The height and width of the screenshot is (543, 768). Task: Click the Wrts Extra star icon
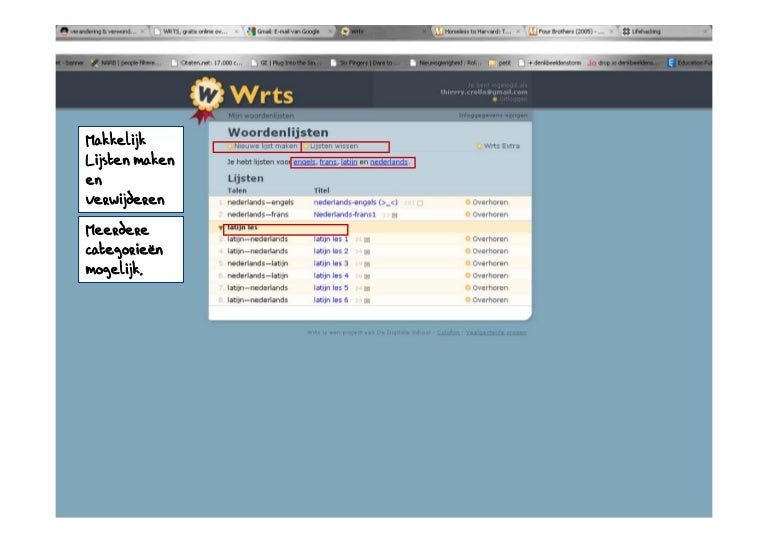coord(479,146)
